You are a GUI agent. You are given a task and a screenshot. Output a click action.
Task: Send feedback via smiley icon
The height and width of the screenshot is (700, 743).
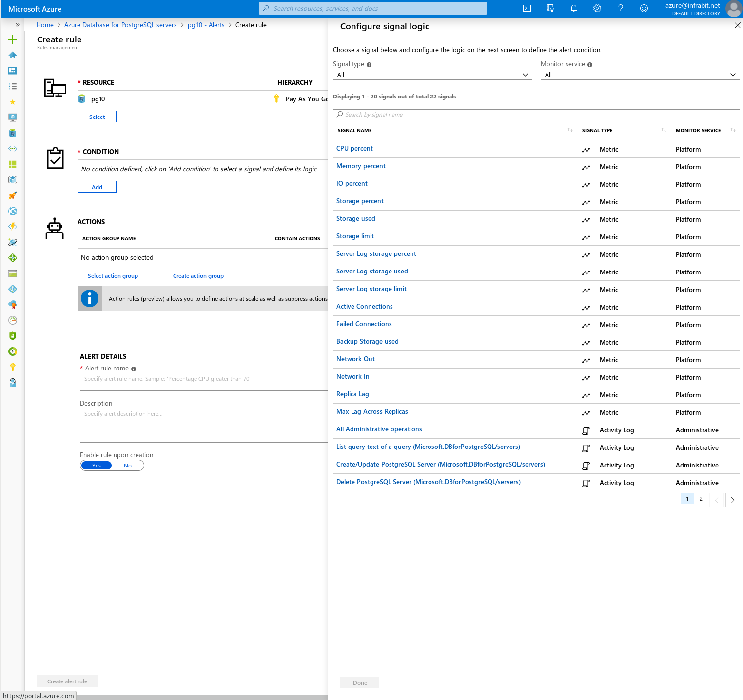click(x=644, y=8)
